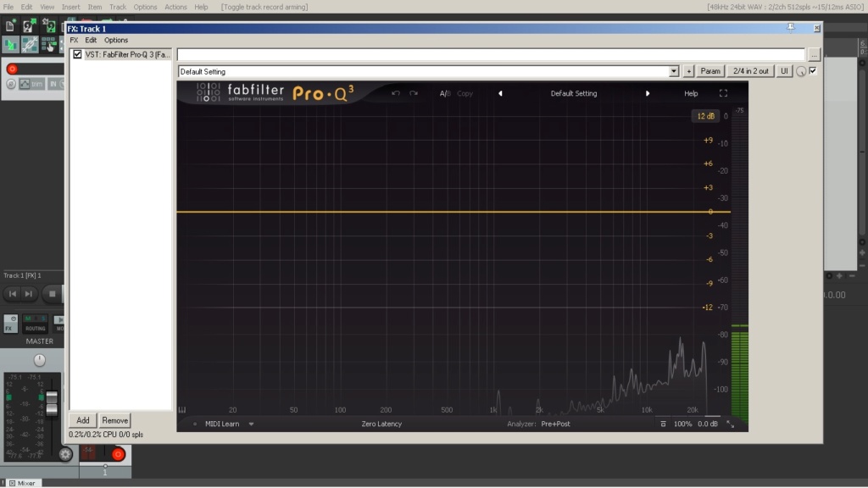This screenshot has height=488, width=868.
Task: Arm Track 1 for recording
Action: pyautogui.click(x=12, y=69)
